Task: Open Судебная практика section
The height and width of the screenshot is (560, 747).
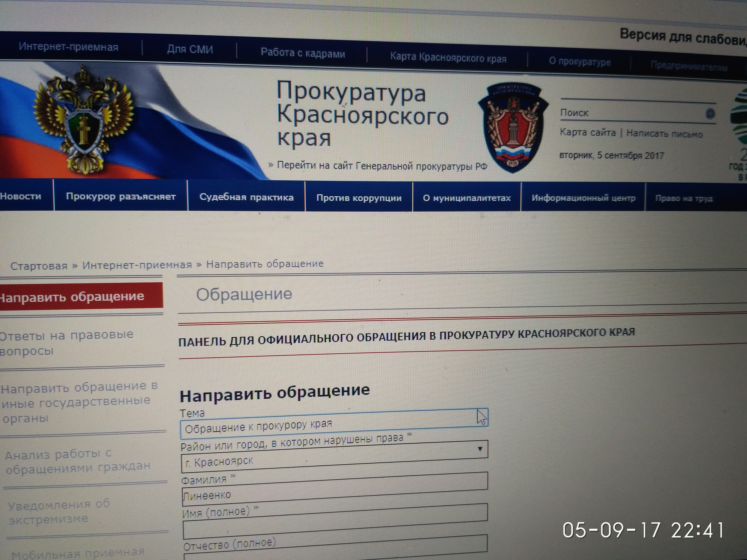Action: pos(247,197)
